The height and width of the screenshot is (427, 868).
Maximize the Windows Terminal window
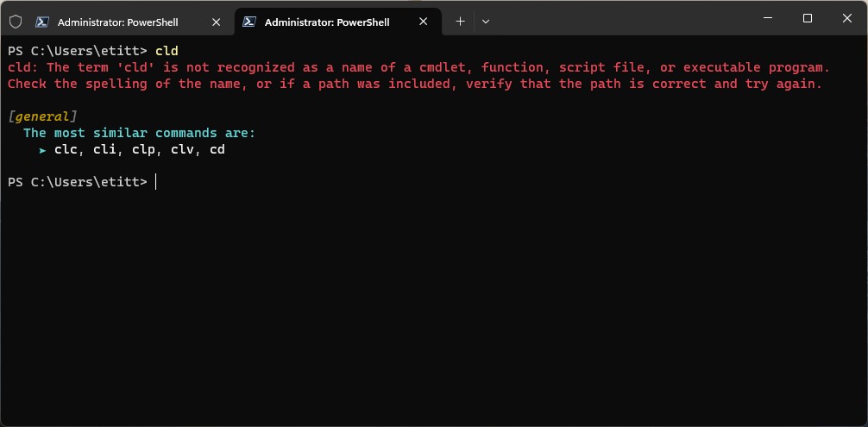(x=807, y=18)
